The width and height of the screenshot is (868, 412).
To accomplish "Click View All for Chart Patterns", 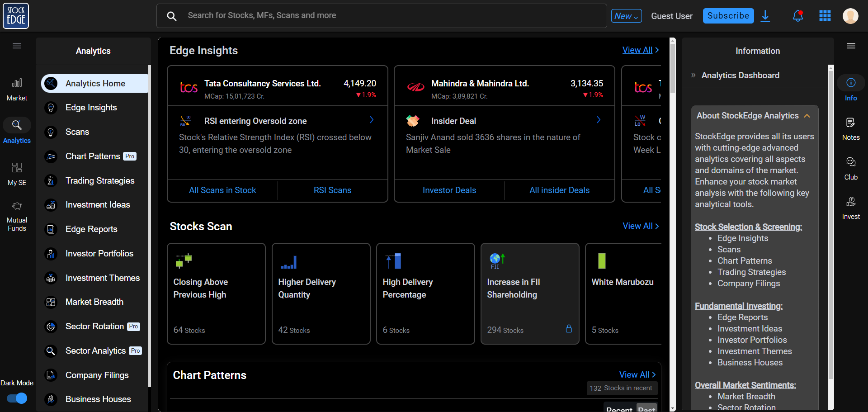I will point(637,375).
